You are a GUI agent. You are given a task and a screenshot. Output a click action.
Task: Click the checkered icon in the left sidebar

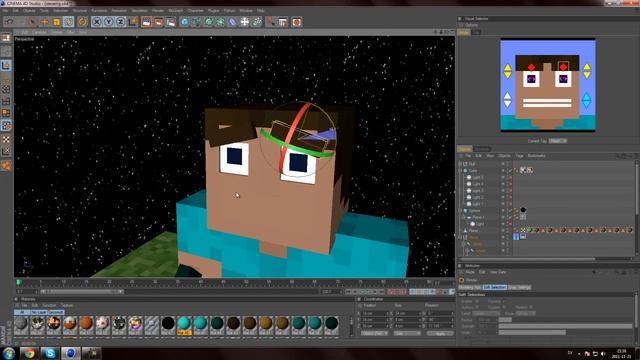click(x=6, y=139)
